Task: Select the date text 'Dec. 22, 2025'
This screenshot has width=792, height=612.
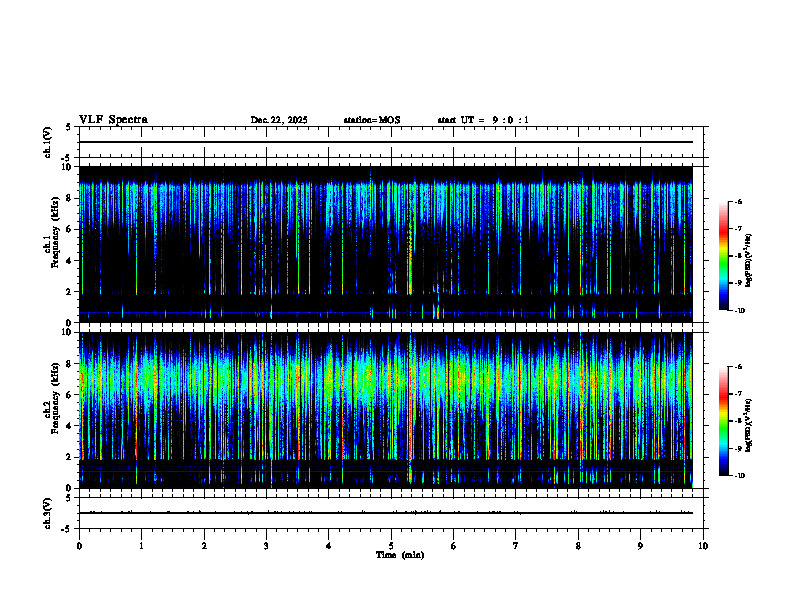Action: tap(279, 120)
